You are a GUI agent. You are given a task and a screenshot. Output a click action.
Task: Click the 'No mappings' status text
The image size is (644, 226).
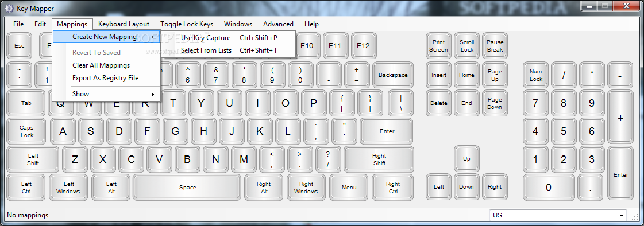click(28, 215)
